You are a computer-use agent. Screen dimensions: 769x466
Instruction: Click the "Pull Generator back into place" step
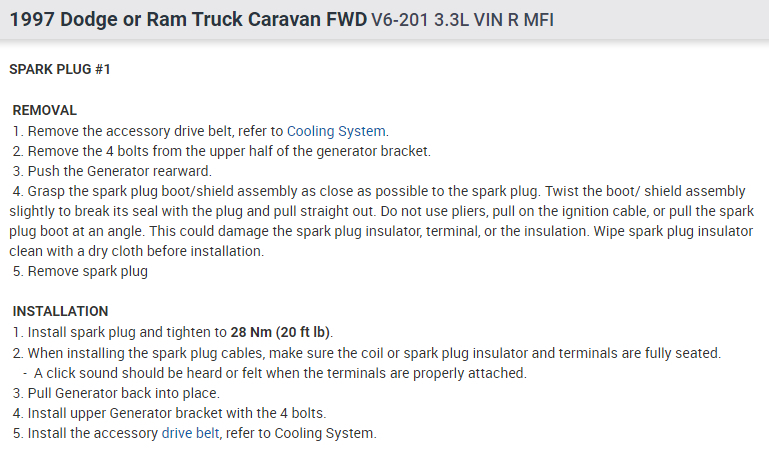(123, 393)
